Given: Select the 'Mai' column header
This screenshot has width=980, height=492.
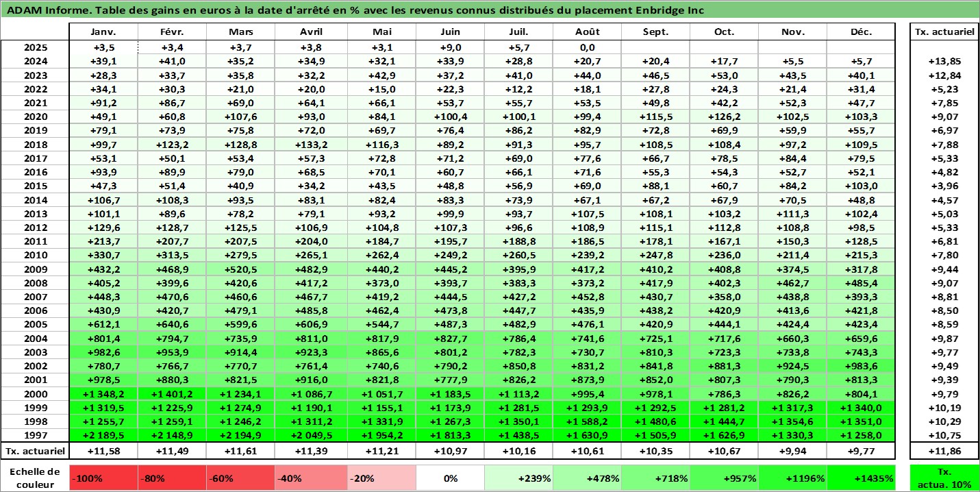Looking at the screenshot, I should coord(381,32).
